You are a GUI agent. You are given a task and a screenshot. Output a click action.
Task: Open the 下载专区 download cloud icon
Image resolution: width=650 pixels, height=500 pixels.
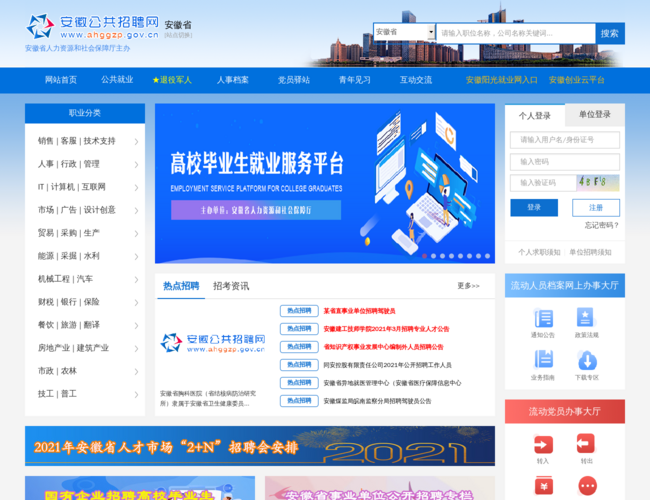587,360
